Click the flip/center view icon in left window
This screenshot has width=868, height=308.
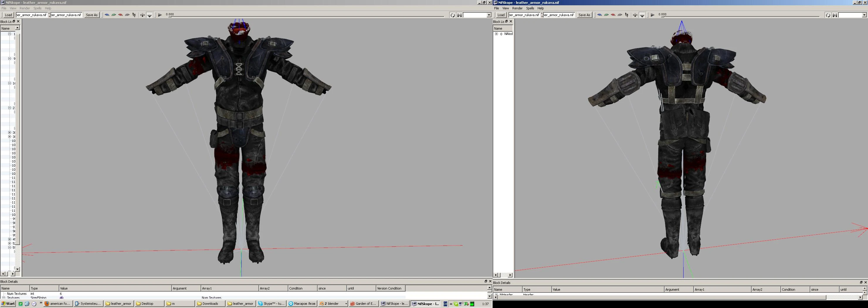tap(142, 15)
